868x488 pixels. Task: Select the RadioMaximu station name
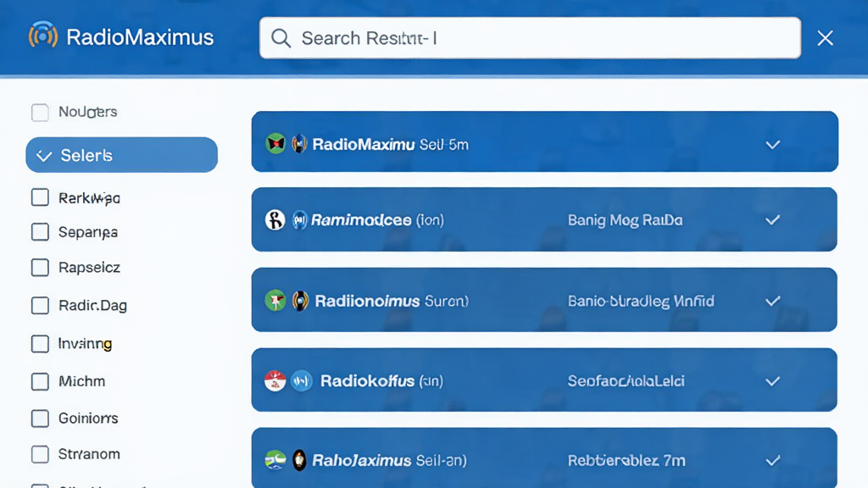point(363,144)
